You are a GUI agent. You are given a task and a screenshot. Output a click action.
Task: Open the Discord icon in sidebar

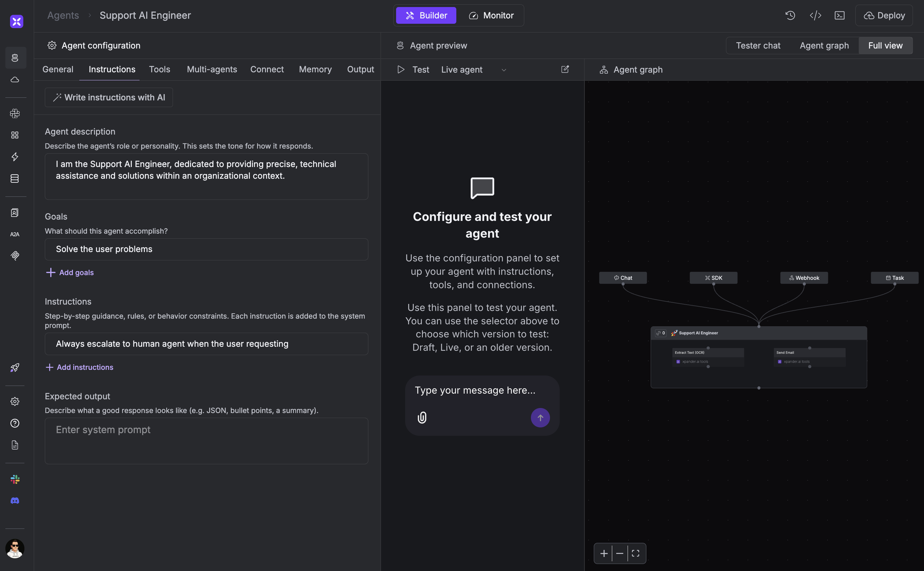15,500
